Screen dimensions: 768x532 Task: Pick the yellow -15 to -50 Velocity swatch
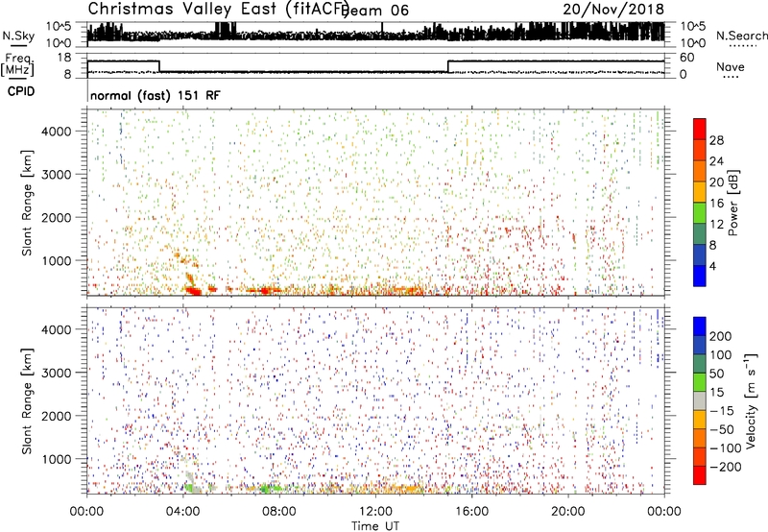(x=700, y=420)
